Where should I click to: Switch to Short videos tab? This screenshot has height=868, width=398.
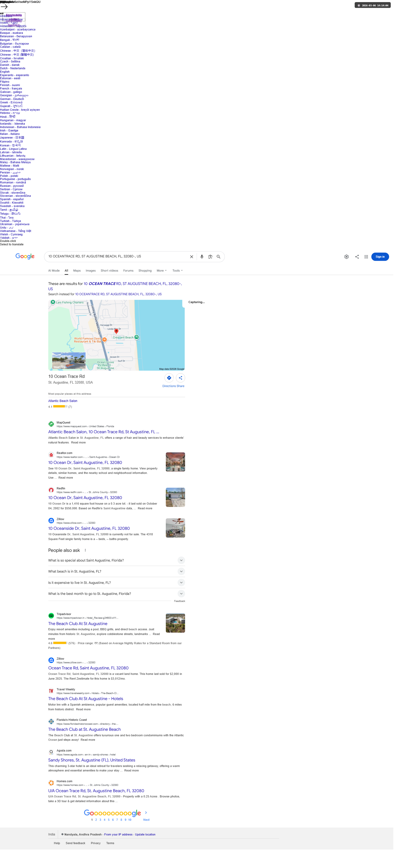[x=109, y=271]
